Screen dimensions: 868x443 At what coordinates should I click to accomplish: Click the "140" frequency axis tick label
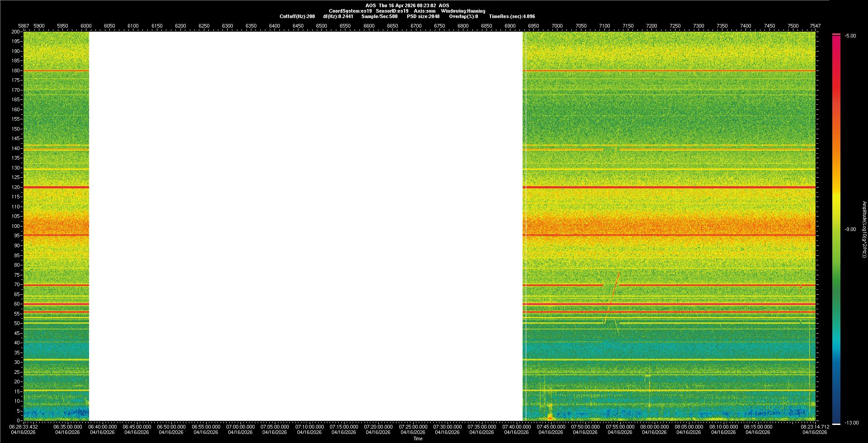[16, 148]
